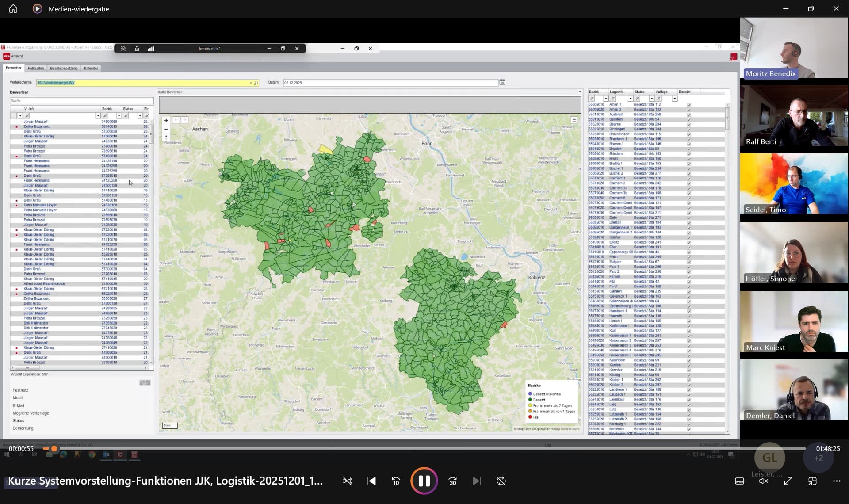Open the Datum calendar picker

[502, 83]
